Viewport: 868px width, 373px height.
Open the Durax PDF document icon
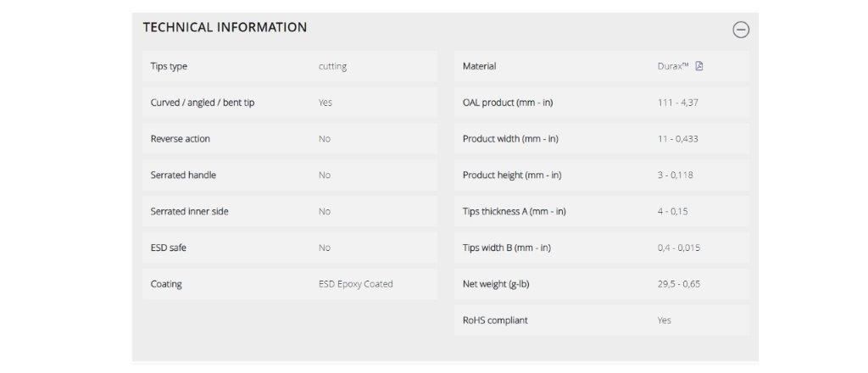(x=698, y=66)
